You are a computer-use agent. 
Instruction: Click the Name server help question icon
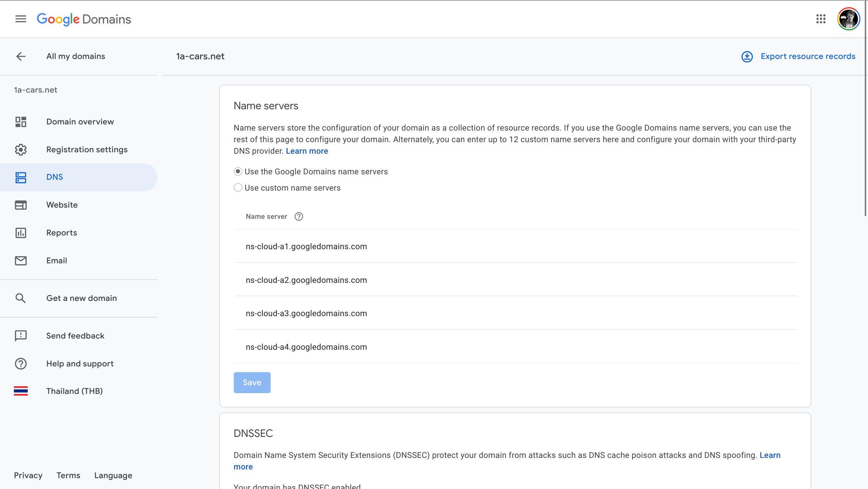pos(298,217)
